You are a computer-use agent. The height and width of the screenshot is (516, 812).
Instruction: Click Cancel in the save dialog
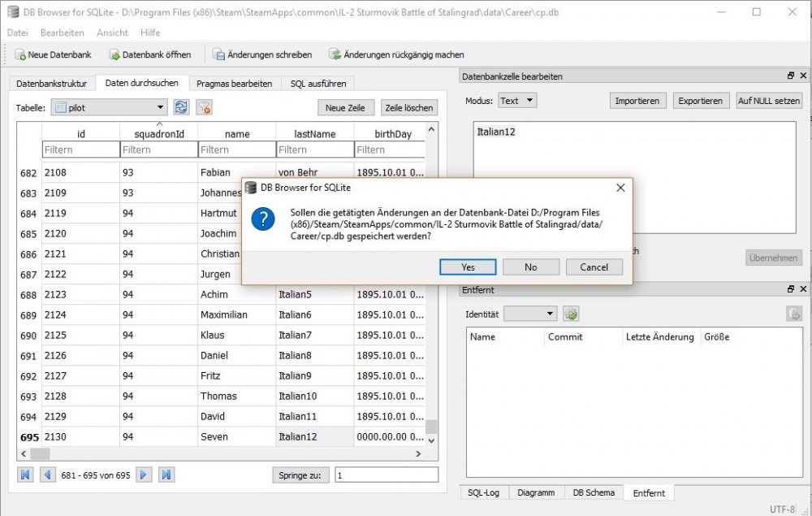[x=594, y=267]
